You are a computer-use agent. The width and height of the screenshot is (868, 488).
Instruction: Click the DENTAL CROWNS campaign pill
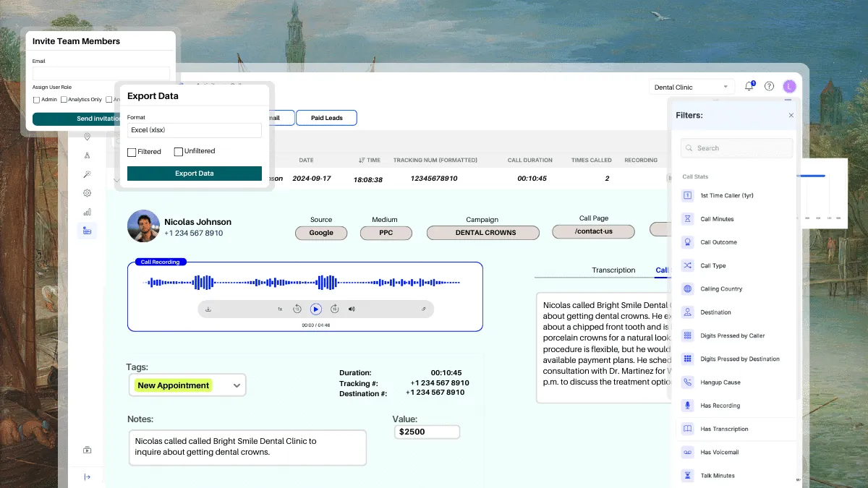tap(483, 233)
